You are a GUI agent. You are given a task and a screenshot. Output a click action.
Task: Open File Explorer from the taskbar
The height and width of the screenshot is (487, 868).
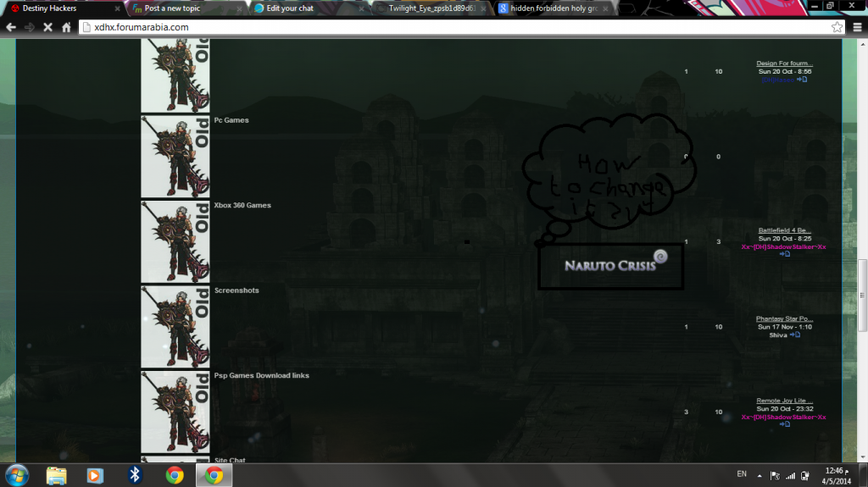point(56,475)
